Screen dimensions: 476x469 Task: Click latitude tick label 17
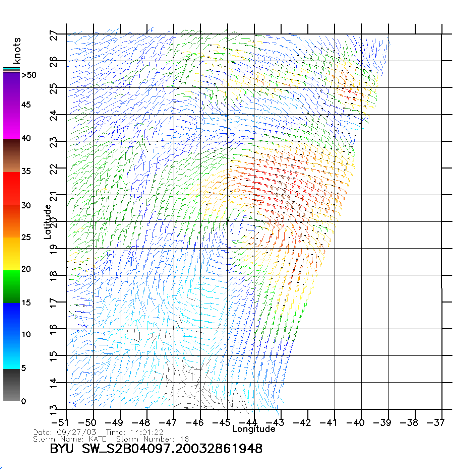[x=53, y=303]
